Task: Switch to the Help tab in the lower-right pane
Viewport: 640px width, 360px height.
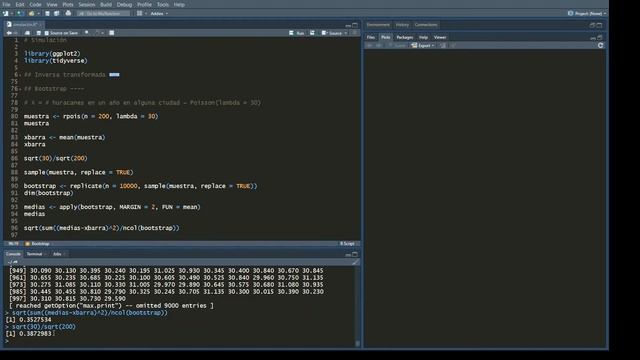Action: [x=423, y=37]
